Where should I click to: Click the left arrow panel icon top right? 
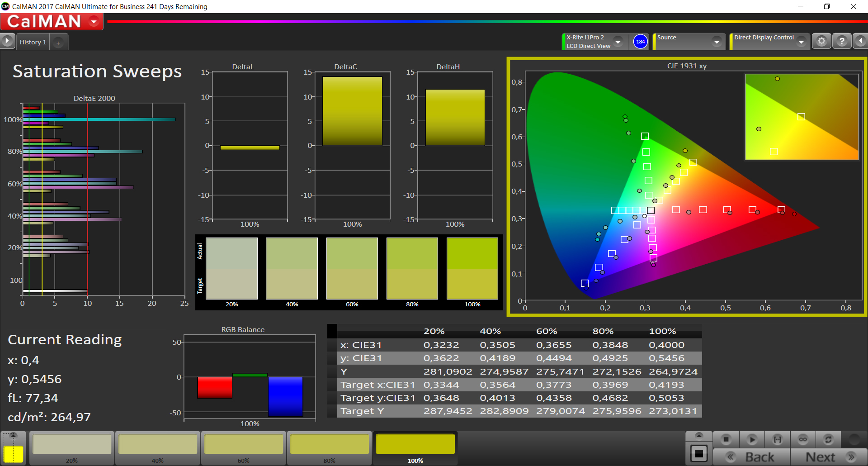pyautogui.click(x=860, y=41)
